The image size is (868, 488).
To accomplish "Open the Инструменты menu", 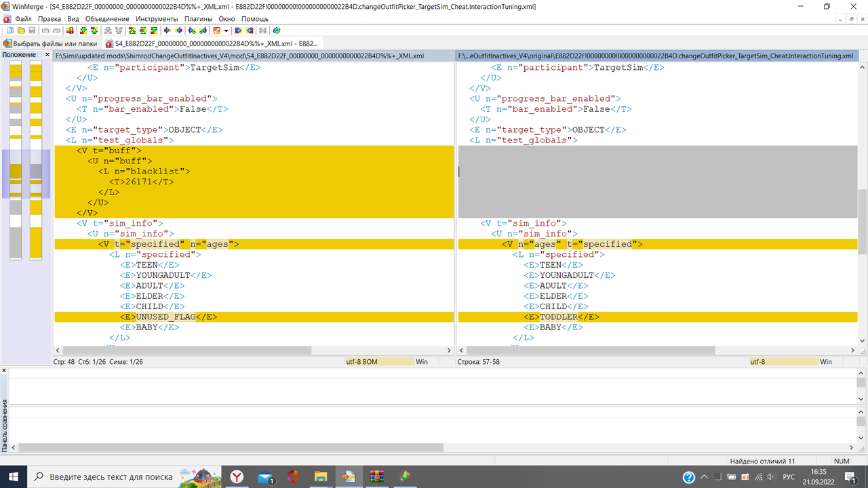I will tap(157, 19).
